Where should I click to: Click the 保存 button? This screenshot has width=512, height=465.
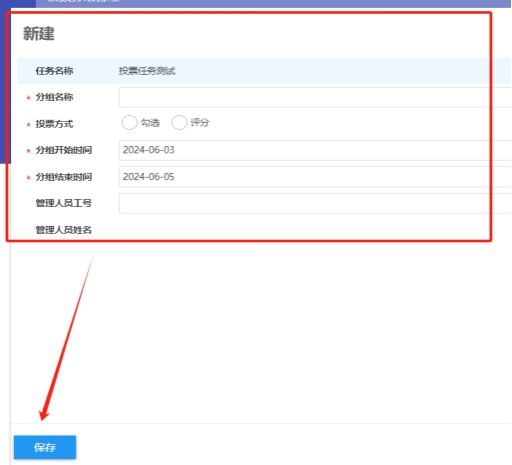click(45, 447)
